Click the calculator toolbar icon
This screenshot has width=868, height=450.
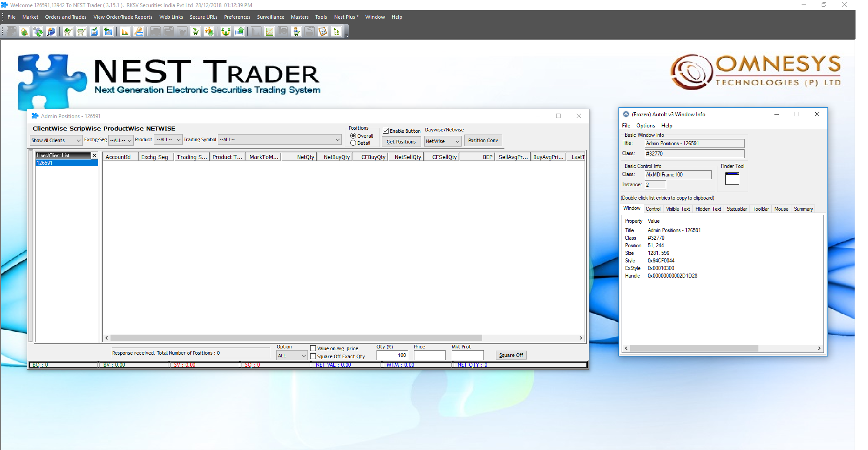tap(323, 32)
